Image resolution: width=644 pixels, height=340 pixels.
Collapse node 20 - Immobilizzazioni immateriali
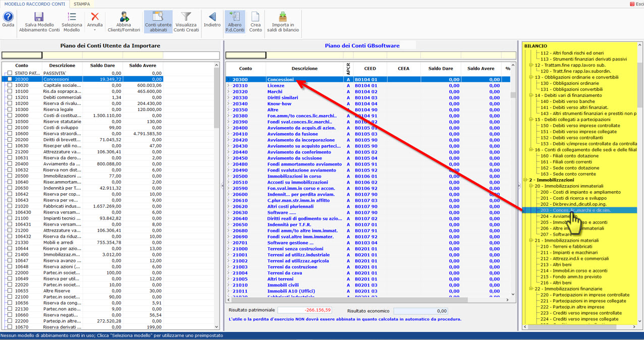(x=531, y=186)
